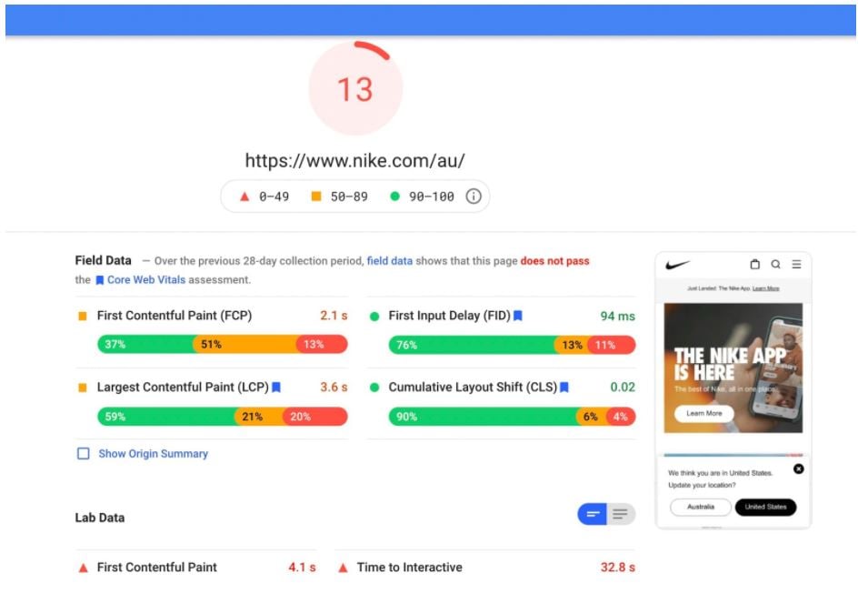The width and height of the screenshot is (868, 594).
Task: Open the score legend info icon
Action: [474, 196]
